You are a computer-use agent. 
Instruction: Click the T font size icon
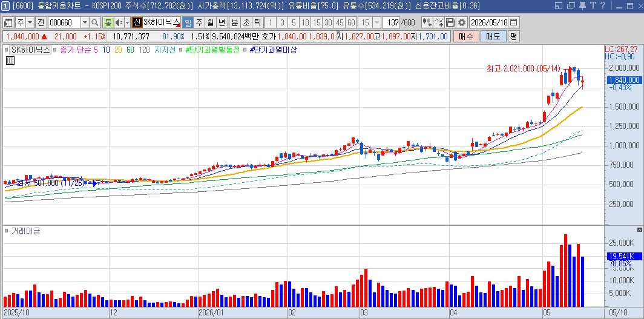tap(593, 5)
